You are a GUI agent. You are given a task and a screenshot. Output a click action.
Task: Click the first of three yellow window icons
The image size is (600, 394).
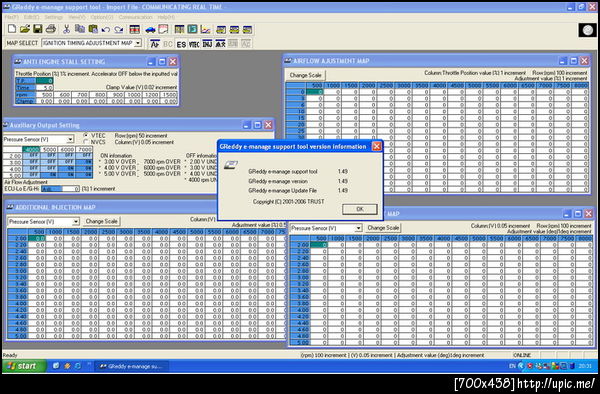[x=221, y=29]
